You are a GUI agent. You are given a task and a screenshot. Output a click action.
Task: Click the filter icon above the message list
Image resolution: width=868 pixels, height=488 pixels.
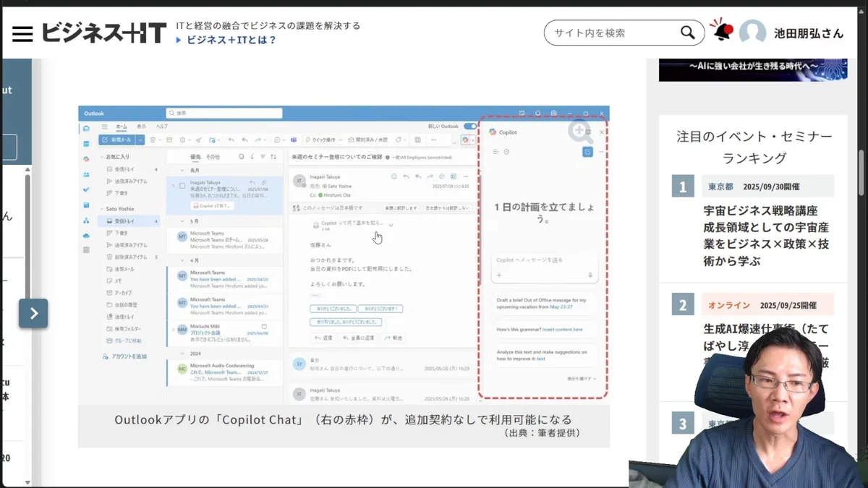(263, 156)
